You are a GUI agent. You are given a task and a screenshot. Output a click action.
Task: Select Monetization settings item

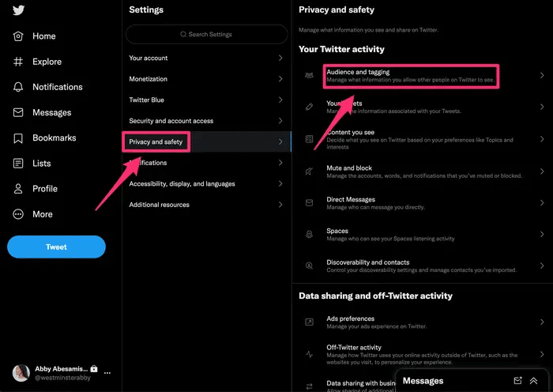[207, 79]
